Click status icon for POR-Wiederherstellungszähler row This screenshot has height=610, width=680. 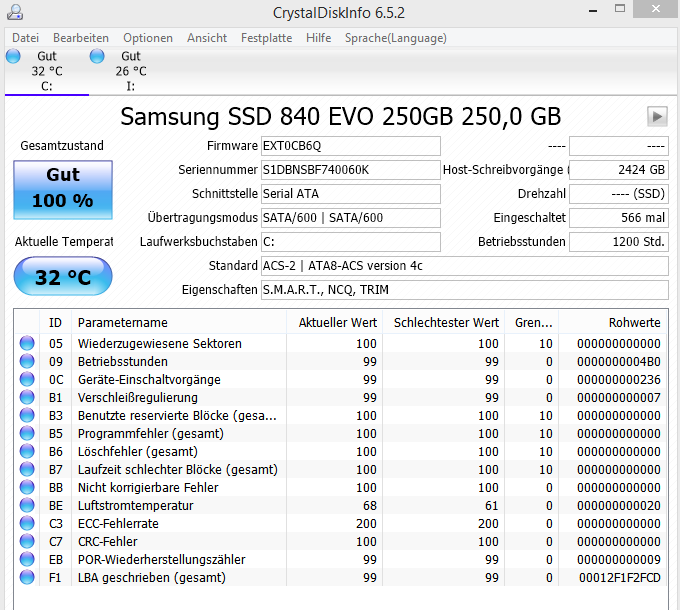tap(27, 559)
